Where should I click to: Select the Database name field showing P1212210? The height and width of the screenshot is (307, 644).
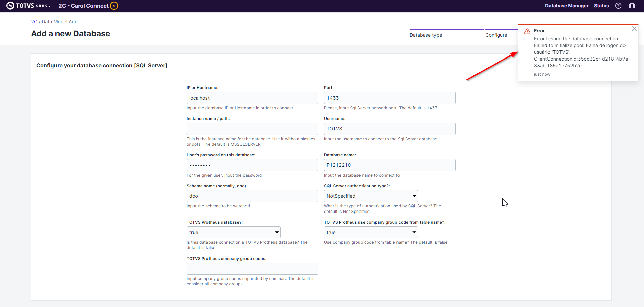(x=389, y=165)
